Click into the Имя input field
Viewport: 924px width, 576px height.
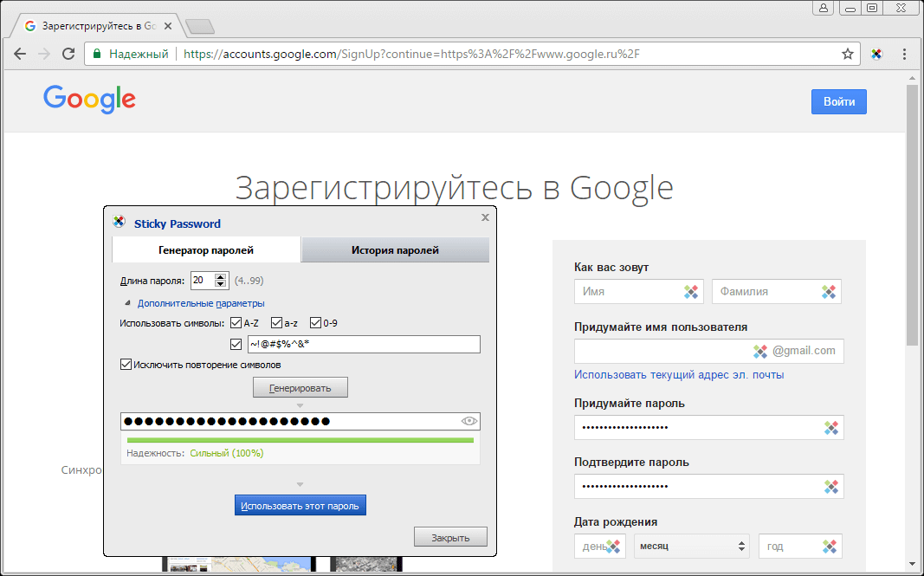point(639,291)
